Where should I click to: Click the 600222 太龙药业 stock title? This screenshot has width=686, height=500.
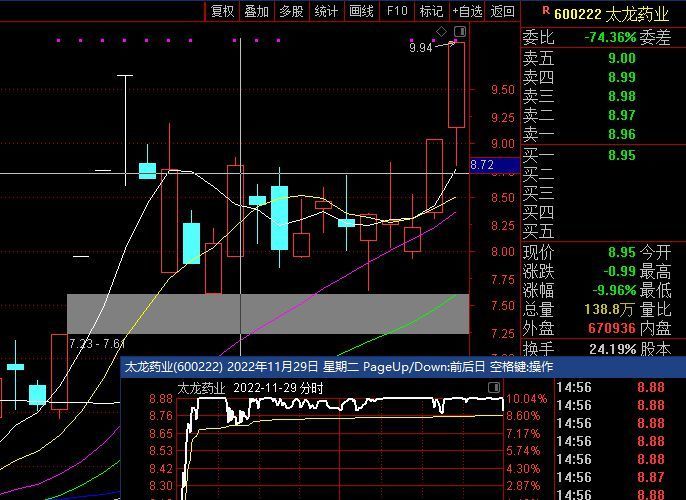tap(610, 13)
